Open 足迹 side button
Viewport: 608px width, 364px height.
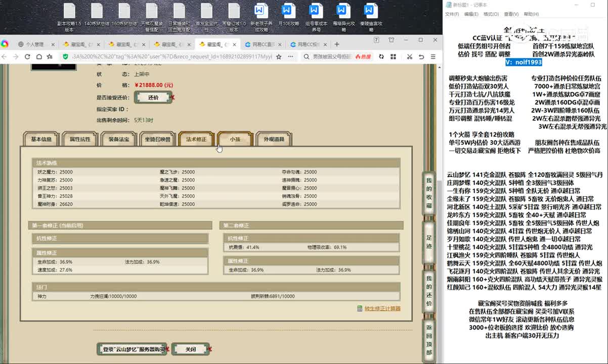[x=429, y=241]
